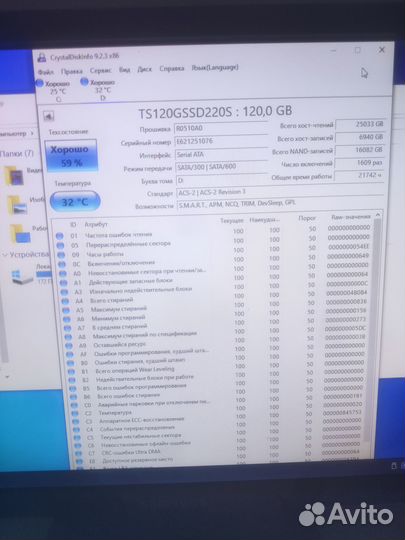405x540 pixels.
Task: Click the Raw-значения column header
Action: (351, 217)
